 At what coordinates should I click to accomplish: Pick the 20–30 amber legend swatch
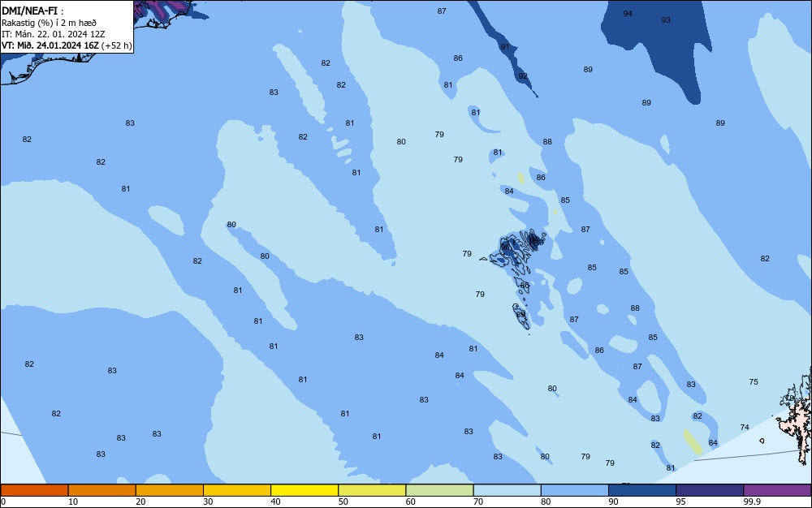click(170, 490)
